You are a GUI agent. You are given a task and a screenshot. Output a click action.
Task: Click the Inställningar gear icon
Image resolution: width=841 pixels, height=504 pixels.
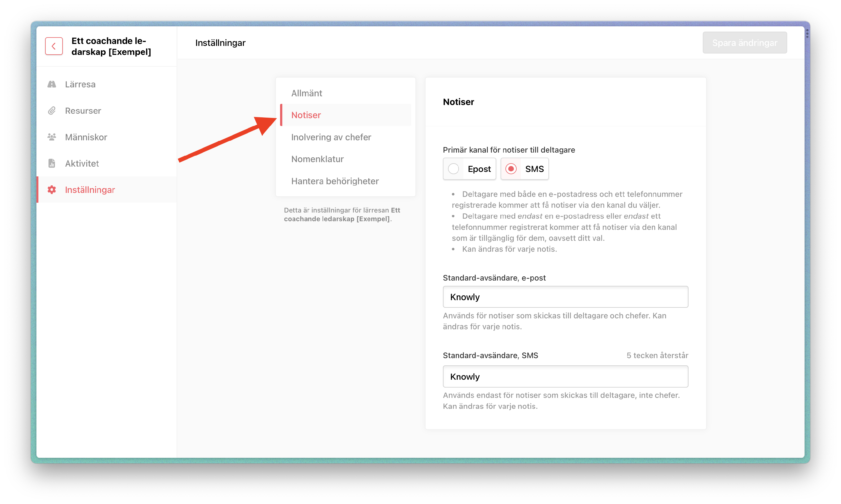(52, 190)
